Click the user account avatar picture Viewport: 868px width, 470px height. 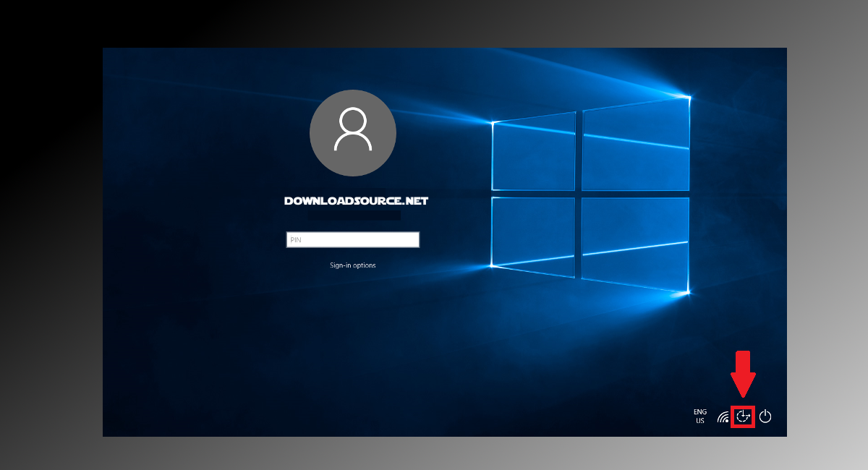pyautogui.click(x=353, y=134)
